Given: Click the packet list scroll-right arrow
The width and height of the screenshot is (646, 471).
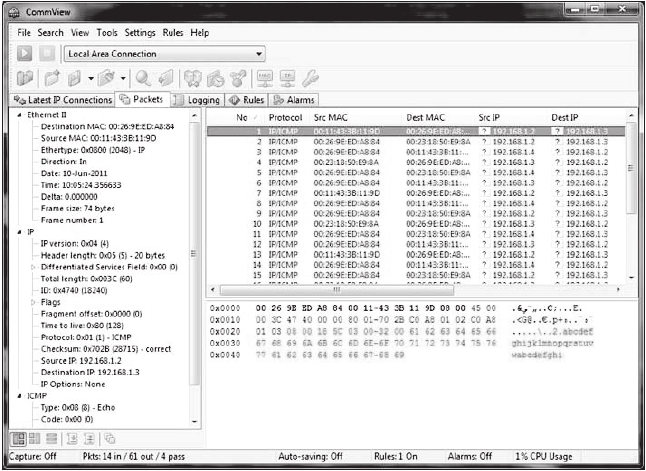Looking at the screenshot, I should [x=618, y=290].
